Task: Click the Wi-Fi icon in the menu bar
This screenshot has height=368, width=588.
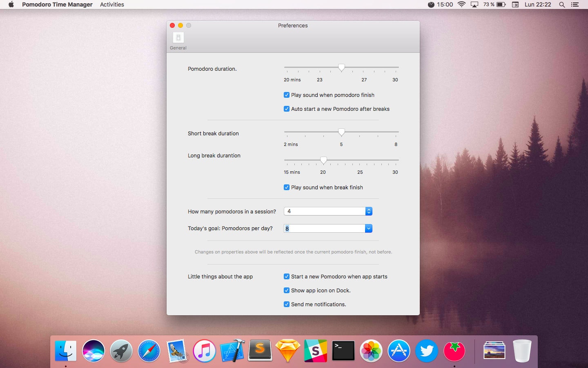Action: [x=462, y=4]
